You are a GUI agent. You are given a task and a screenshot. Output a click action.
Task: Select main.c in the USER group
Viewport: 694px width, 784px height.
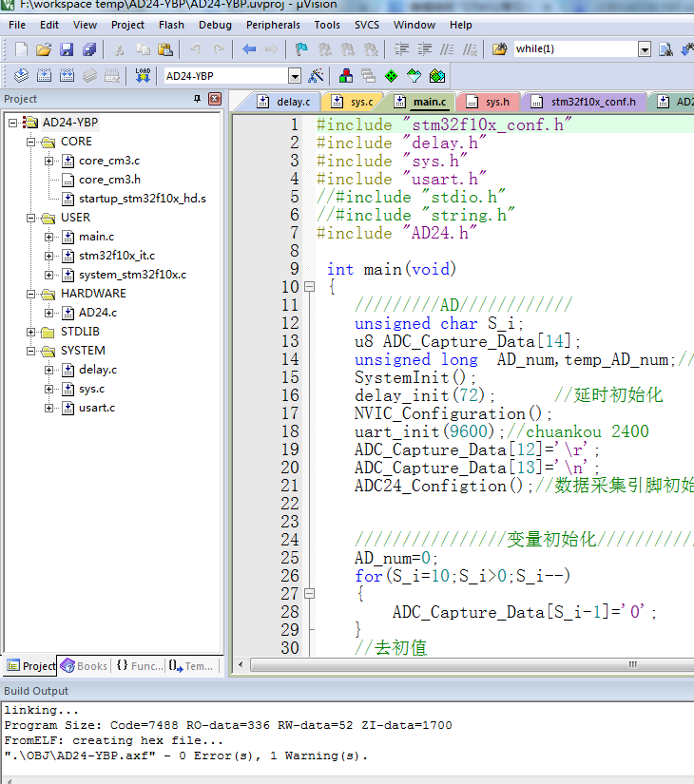(96, 237)
